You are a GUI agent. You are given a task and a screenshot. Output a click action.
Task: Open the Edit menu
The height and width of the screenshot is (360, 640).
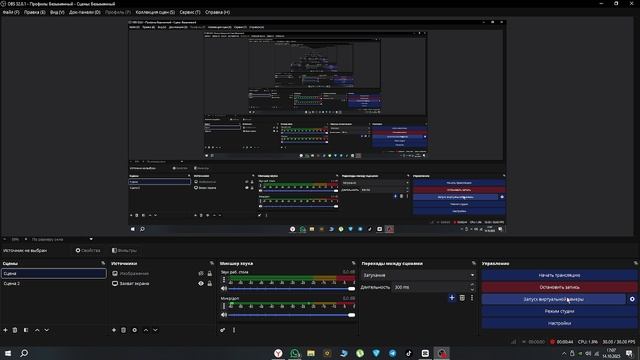pos(35,12)
